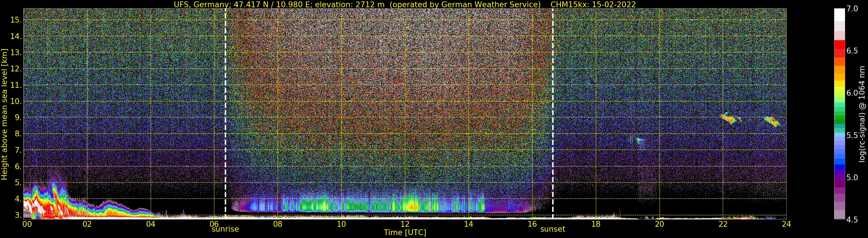Click time axis tick '02'
The width and height of the screenshot is (868, 238).
coord(87,224)
